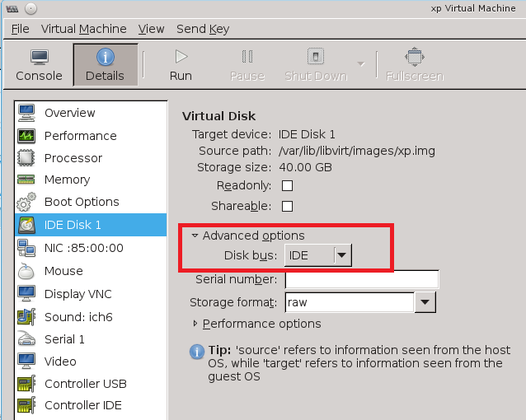Screen dimensions: 526x420
Task: Select NIC :85:00:00 in hardware list
Action: click(83, 247)
